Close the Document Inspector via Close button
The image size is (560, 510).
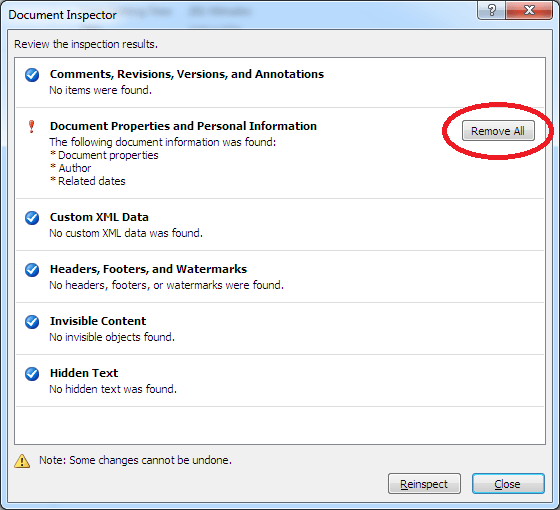tap(508, 484)
